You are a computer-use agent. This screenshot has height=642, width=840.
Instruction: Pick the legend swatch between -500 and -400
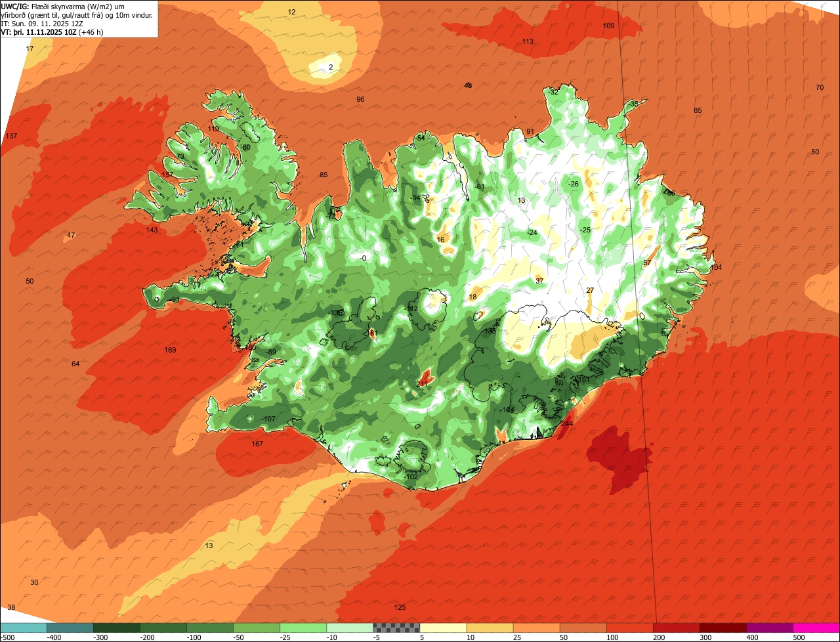[23, 628]
